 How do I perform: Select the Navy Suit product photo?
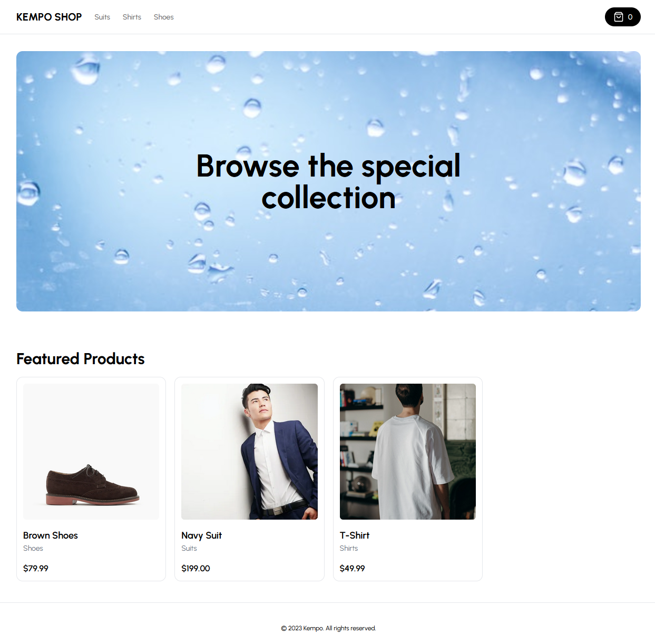click(249, 452)
